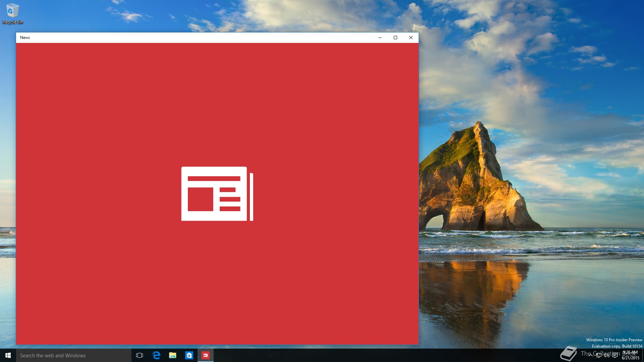This screenshot has width=644, height=362.
Task: Open the volume control tray icon
Action: tap(606, 355)
